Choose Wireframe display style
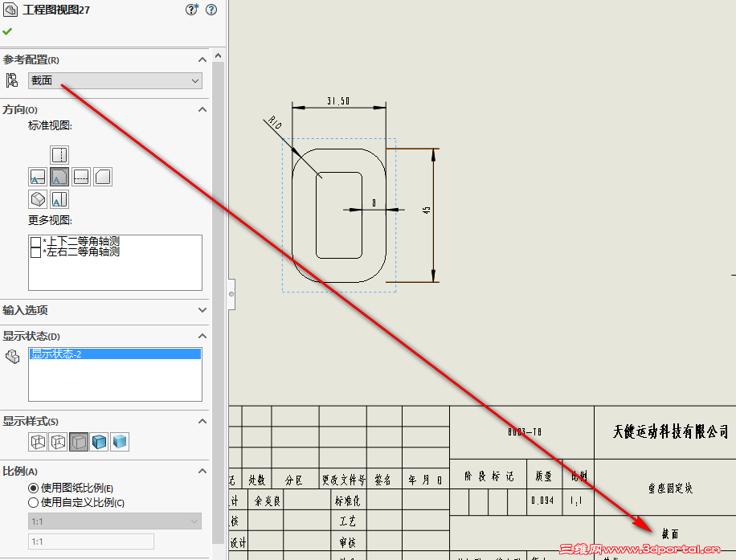This screenshot has height=560, width=736. (x=38, y=442)
